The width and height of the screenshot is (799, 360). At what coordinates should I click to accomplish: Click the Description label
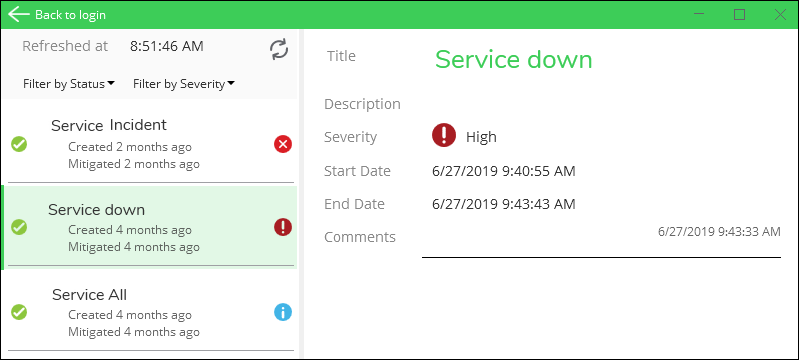[x=362, y=104]
